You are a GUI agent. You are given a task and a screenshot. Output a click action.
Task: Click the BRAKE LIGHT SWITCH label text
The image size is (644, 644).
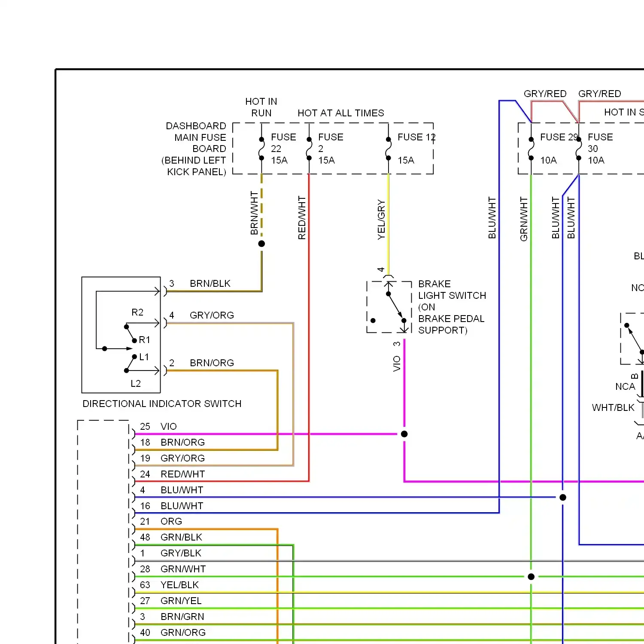(452, 307)
